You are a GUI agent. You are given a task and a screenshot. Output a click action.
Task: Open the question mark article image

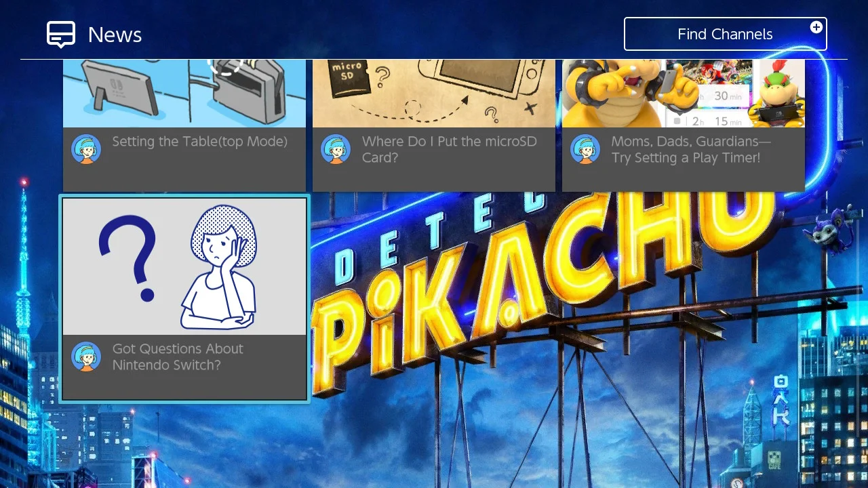[x=184, y=266]
